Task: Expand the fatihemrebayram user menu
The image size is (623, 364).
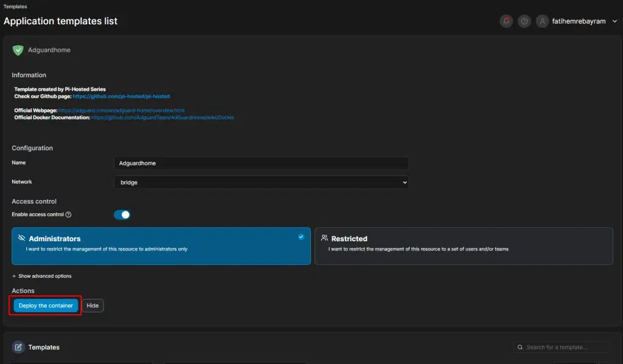Action: pos(614,21)
